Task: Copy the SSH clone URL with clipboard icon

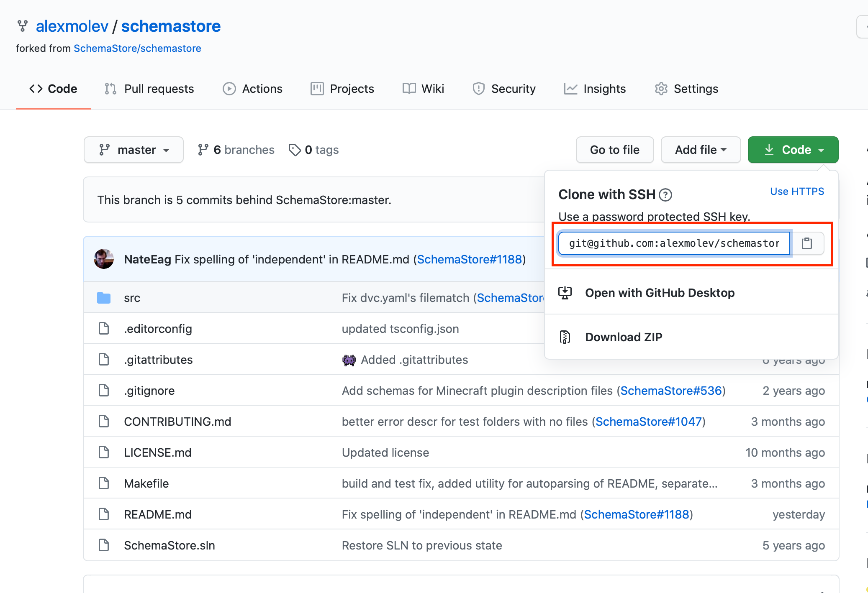Action: [x=807, y=243]
